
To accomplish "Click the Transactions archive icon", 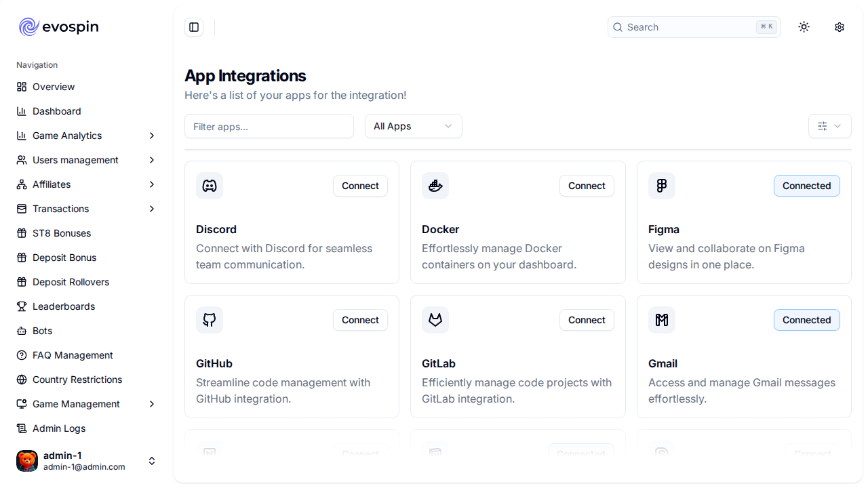I will [22, 209].
